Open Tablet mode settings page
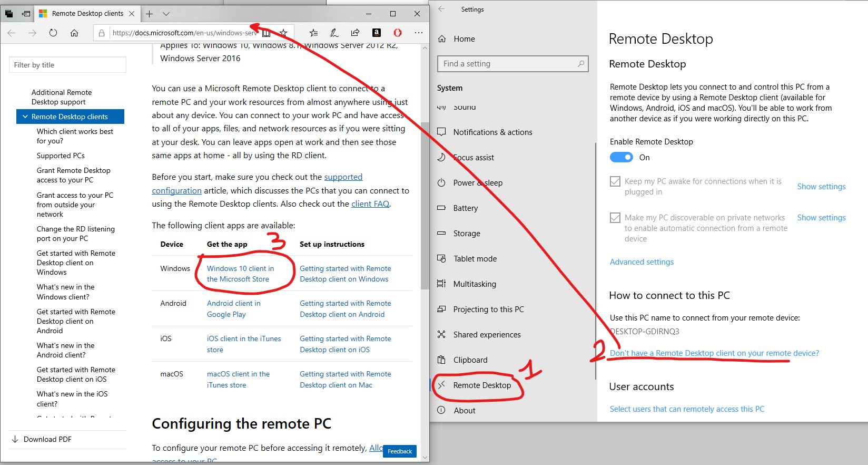Viewport: 868px width, 465px height. click(x=475, y=259)
